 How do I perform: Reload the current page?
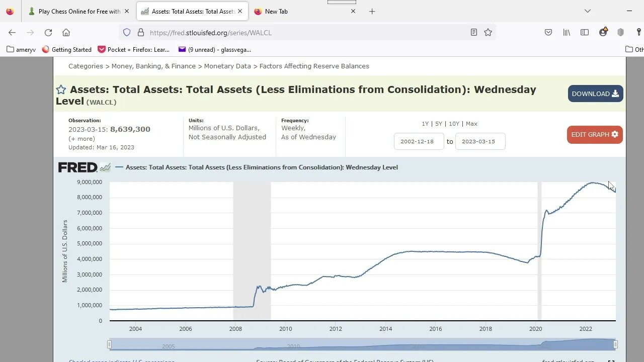tap(48, 32)
